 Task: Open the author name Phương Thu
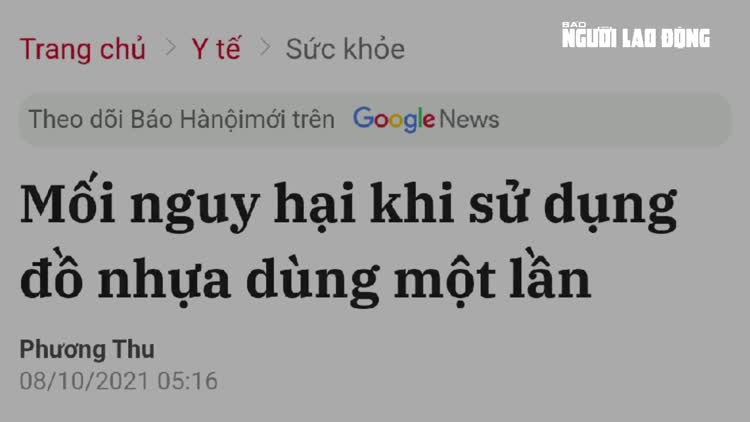[87, 349]
